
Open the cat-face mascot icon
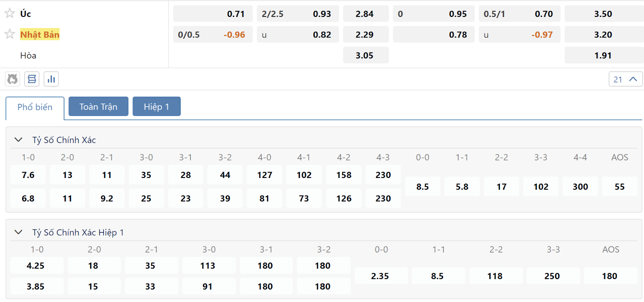[12, 79]
